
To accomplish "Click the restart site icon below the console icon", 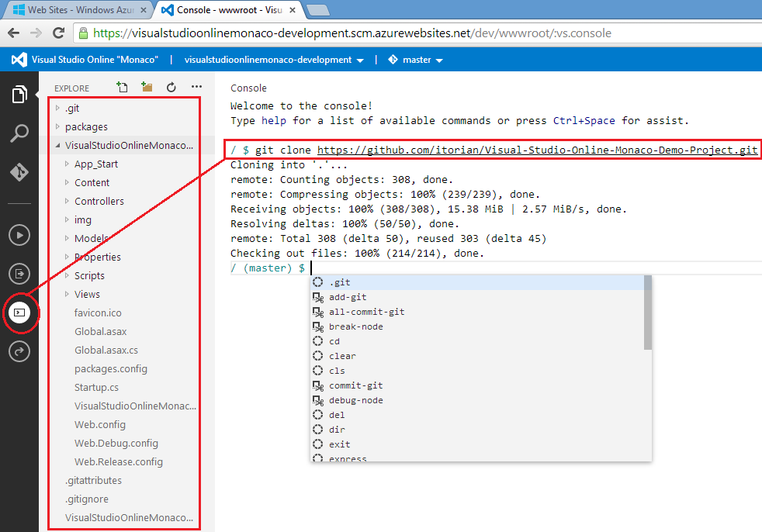I will (x=19, y=351).
